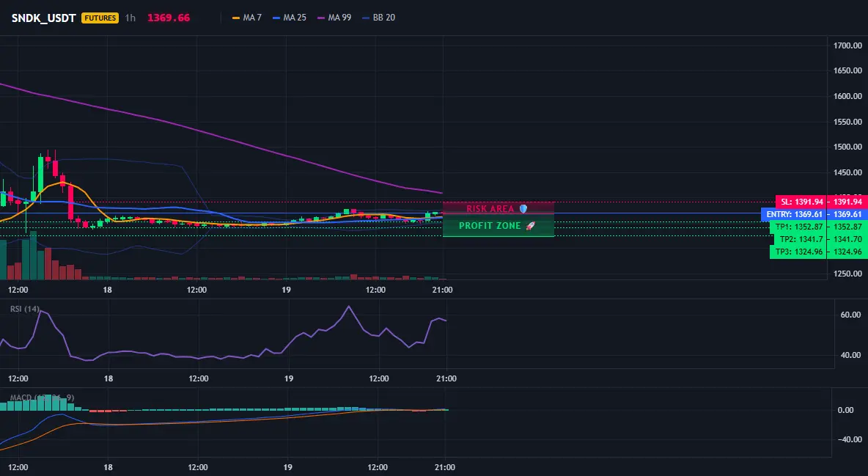Click the SNDK_USDT symbol name
Image resolution: width=868 pixels, height=476 pixels.
click(43, 18)
